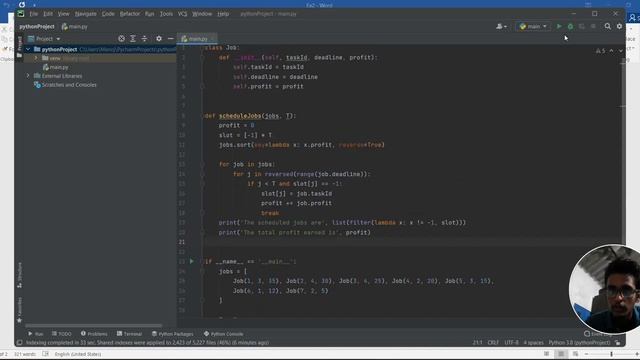
Task: Click Run with Coverage icon in toolbar
Action: [582, 26]
